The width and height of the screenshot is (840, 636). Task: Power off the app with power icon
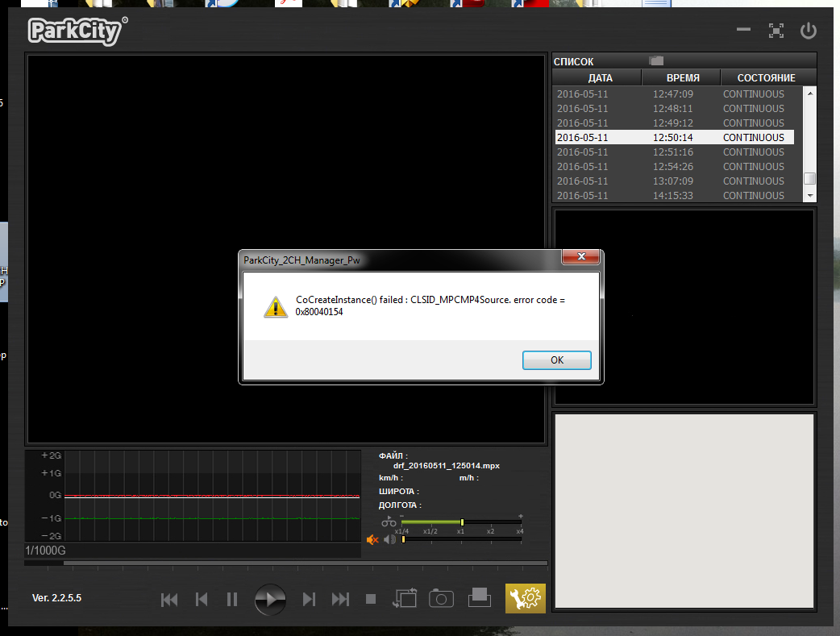(x=808, y=31)
